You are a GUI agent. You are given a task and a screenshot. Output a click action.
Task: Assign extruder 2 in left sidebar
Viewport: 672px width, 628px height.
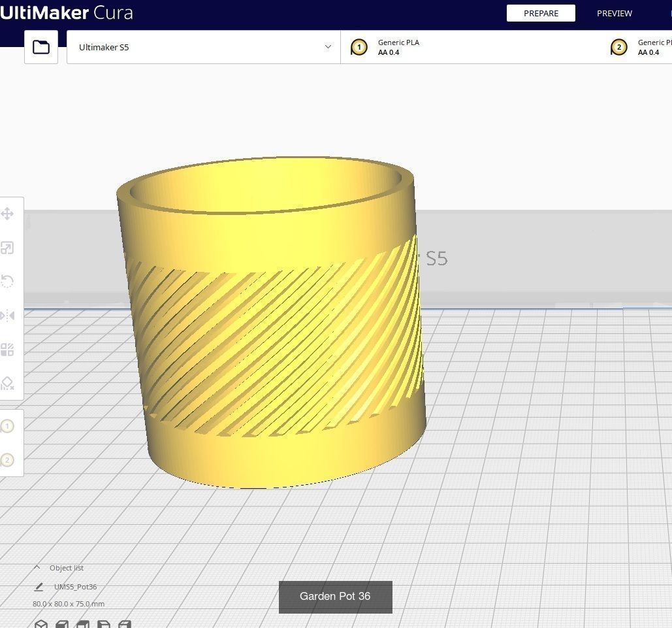pyautogui.click(x=7, y=460)
